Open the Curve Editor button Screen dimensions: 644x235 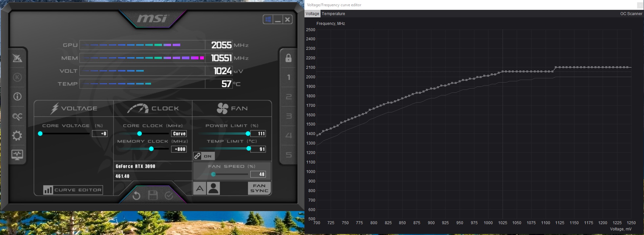73,190
